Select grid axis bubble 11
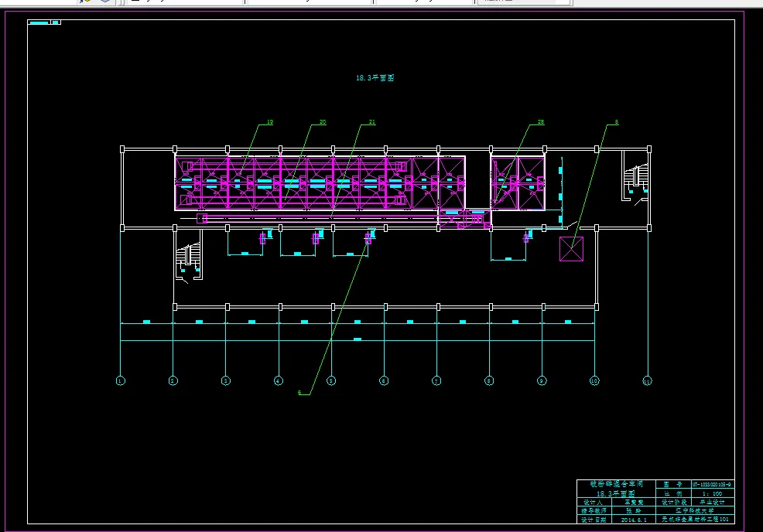The image size is (763, 532). 647,380
